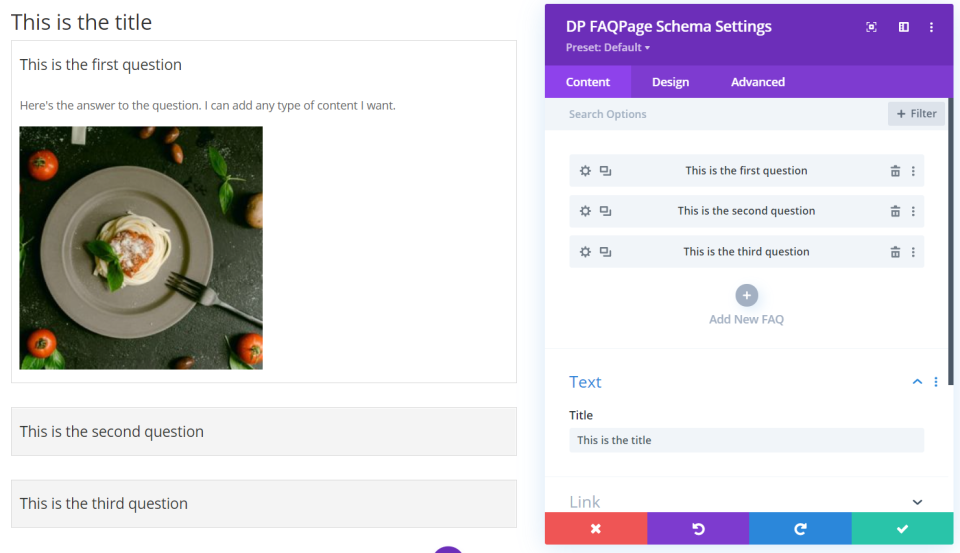Collapse the Text section
The image size is (960, 553).
pos(917,382)
